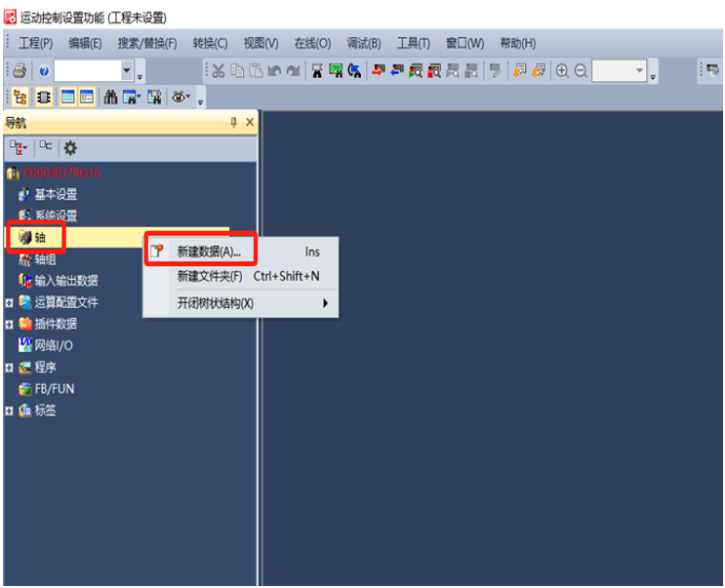725x588 pixels.
Task: Click the zoom out magnifier icon
Action: coord(581,70)
